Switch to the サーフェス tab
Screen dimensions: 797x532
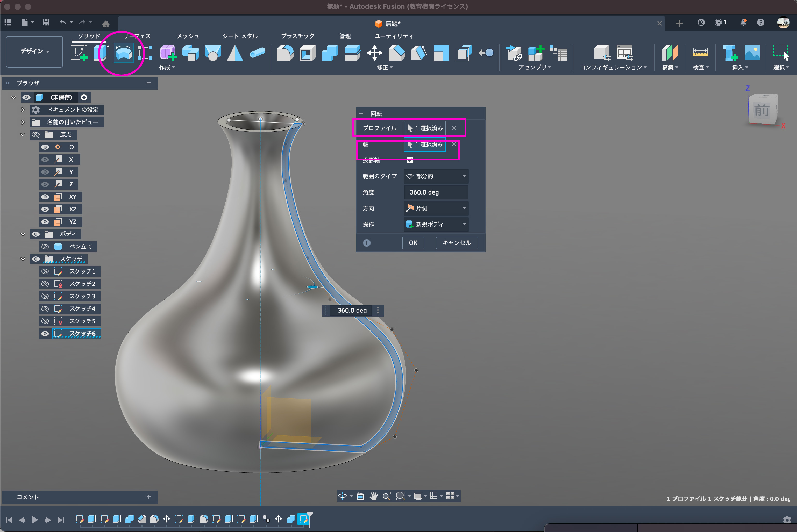click(137, 36)
